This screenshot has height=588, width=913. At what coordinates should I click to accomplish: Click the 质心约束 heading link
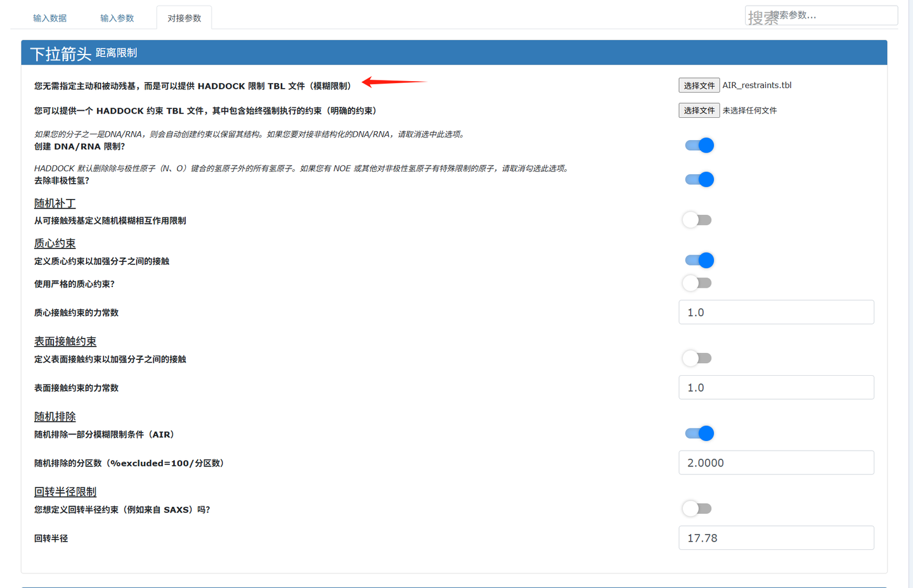[55, 243]
